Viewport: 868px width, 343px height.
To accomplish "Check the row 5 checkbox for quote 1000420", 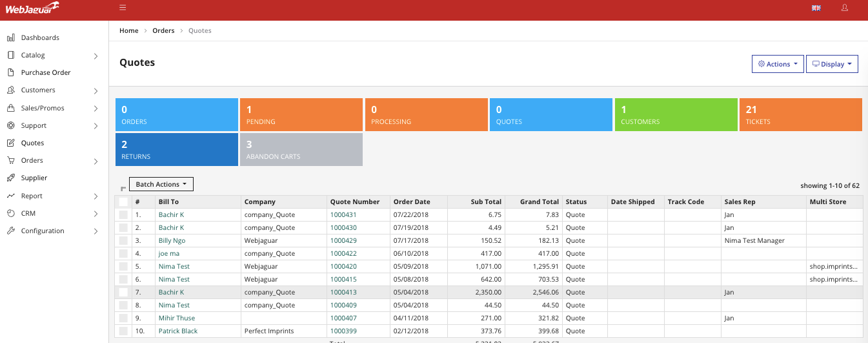I will [123, 266].
